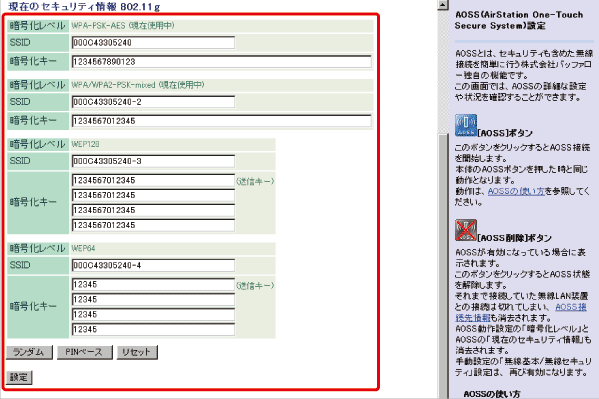
Task: Click the SSID field 000C43305240
Action: [153, 43]
